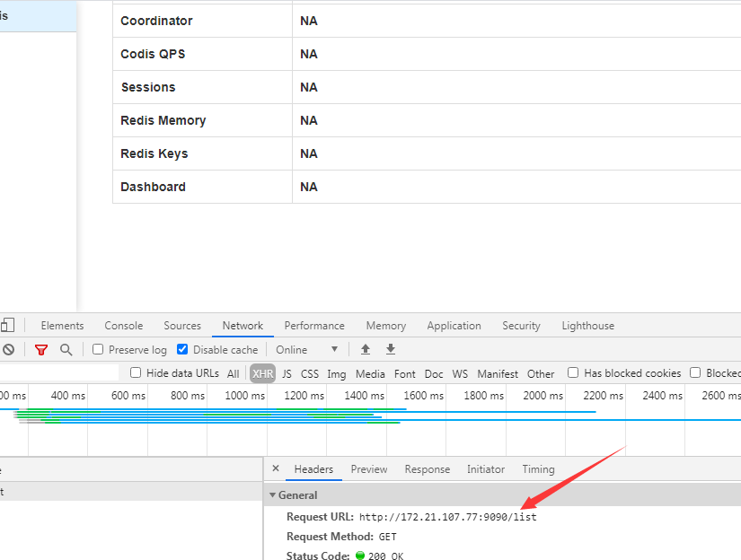Import HAR file with upload arrow

click(x=366, y=349)
